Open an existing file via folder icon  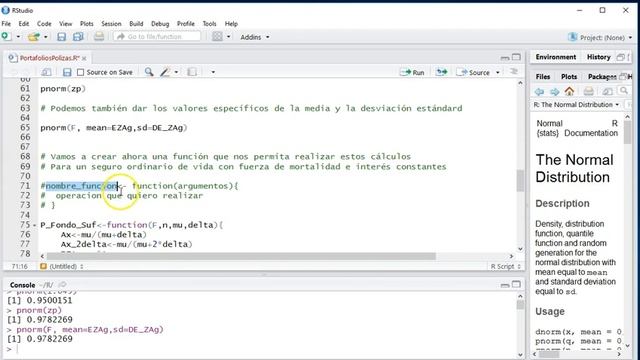[x=33, y=37]
